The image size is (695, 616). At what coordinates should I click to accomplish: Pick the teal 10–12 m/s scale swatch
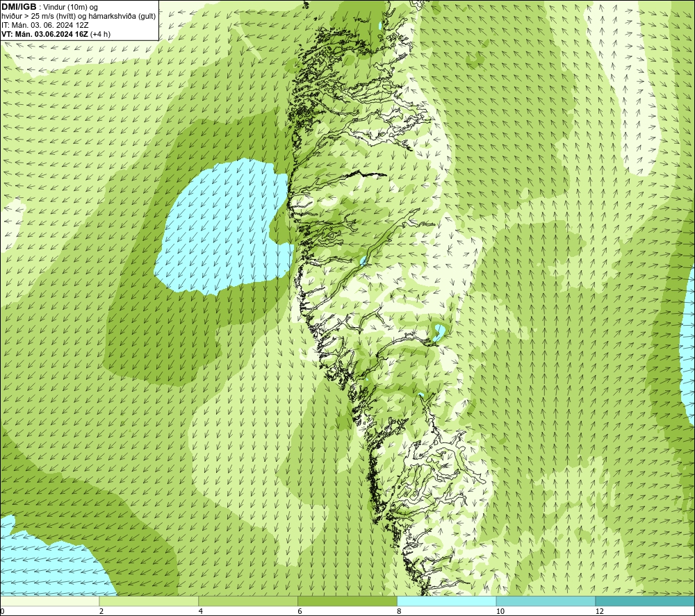click(x=546, y=601)
